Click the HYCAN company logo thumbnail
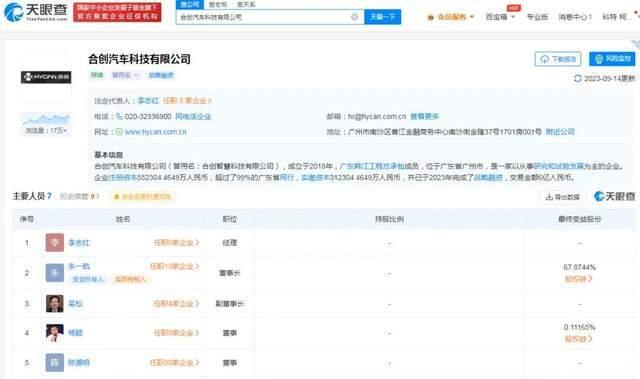Screen dimensions: 640x379 click(x=46, y=77)
